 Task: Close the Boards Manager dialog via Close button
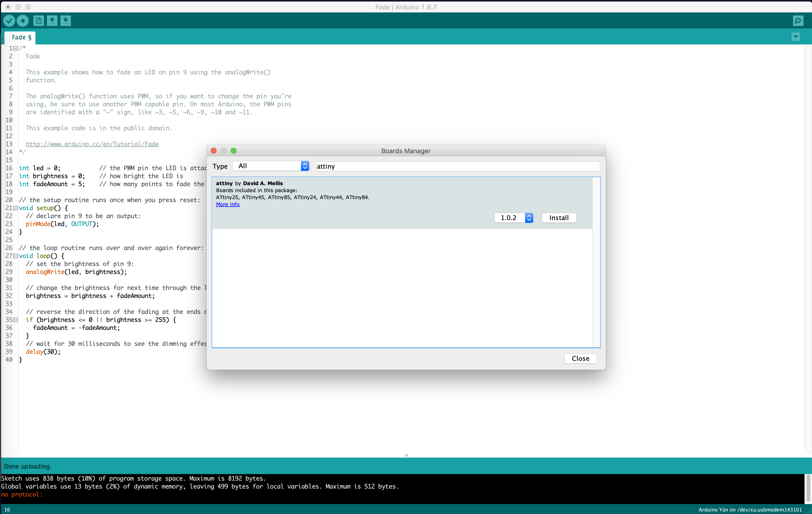click(580, 359)
